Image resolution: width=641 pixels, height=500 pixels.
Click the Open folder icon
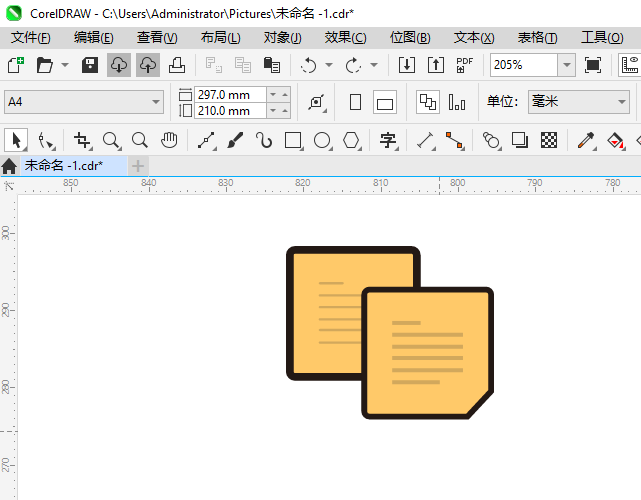[x=45, y=65]
